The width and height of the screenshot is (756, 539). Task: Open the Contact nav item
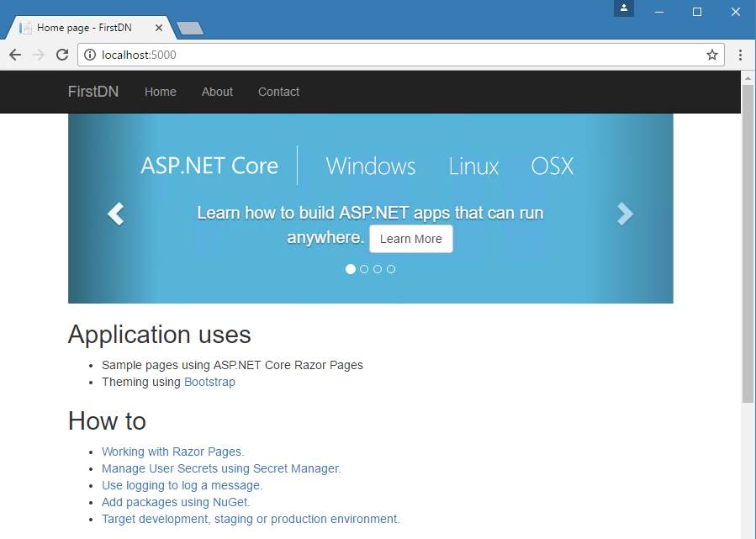point(278,92)
